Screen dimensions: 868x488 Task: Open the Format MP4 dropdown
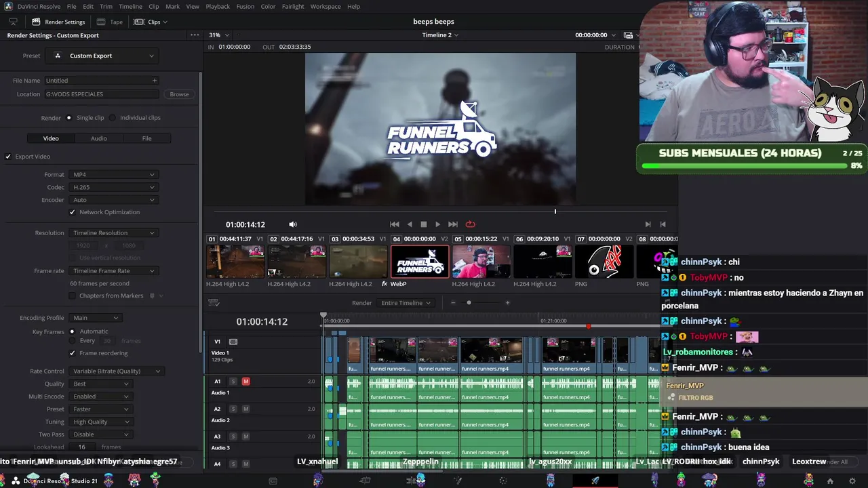(113, 175)
